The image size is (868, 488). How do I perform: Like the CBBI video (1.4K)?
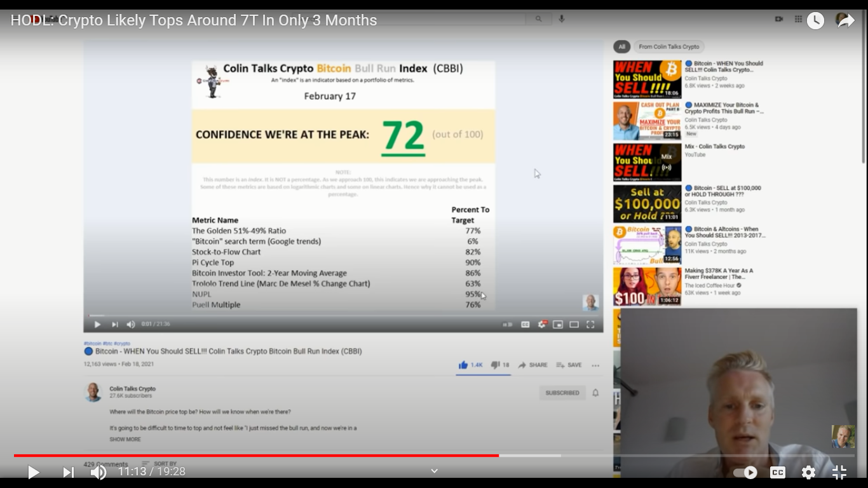[471, 365]
